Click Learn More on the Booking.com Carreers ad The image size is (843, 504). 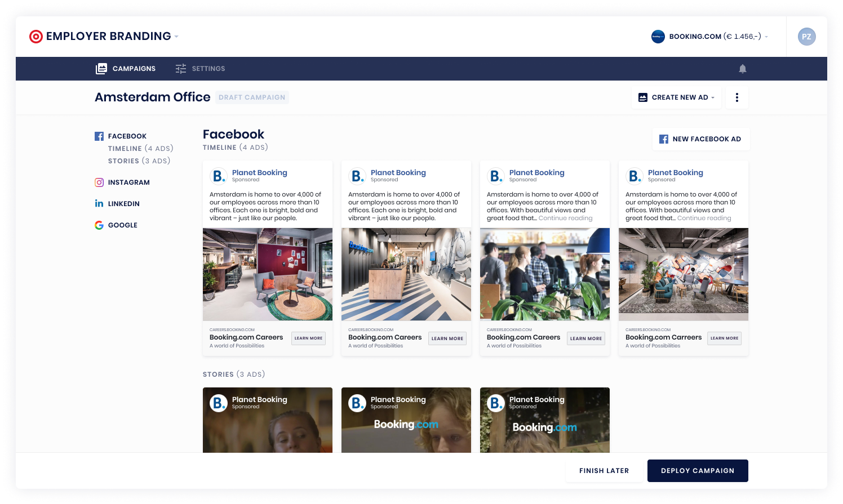point(724,338)
